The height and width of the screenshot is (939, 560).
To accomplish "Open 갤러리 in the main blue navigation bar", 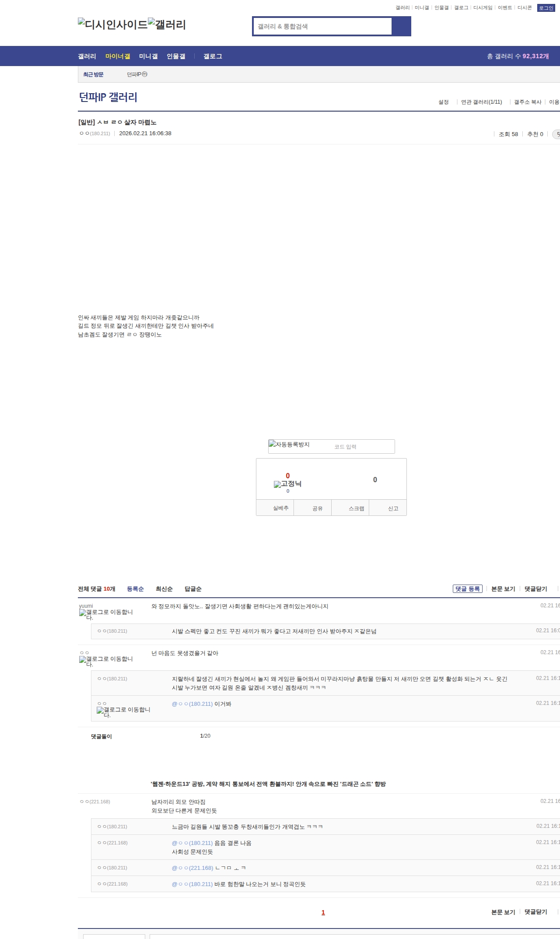I will click(x=87, y=56).
